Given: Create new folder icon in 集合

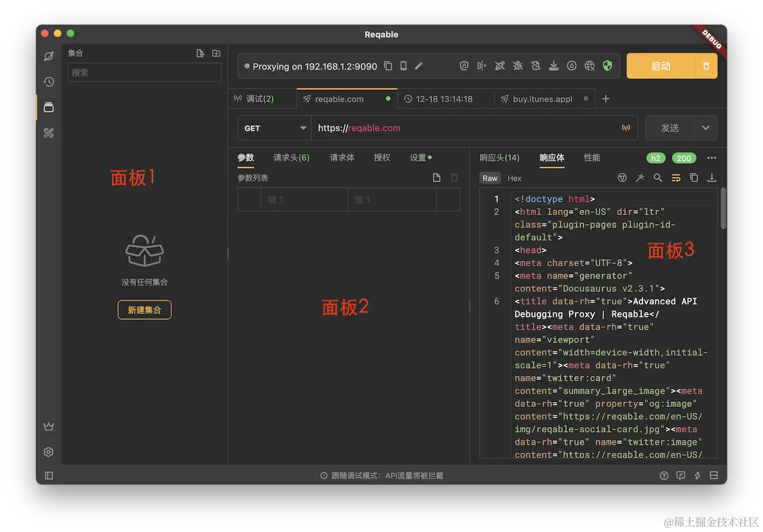Looking at the screenshot, I should click(x=216, y=53).
